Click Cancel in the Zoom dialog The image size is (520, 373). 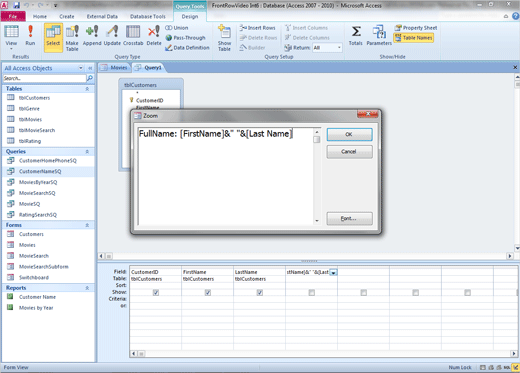(x=349, y=152)
